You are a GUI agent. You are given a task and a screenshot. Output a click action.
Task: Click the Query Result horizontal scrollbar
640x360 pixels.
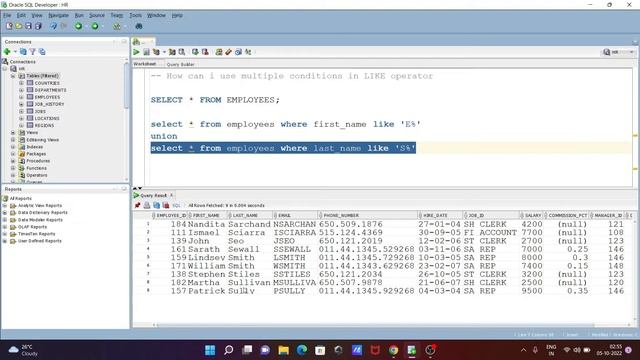(376, 325)
